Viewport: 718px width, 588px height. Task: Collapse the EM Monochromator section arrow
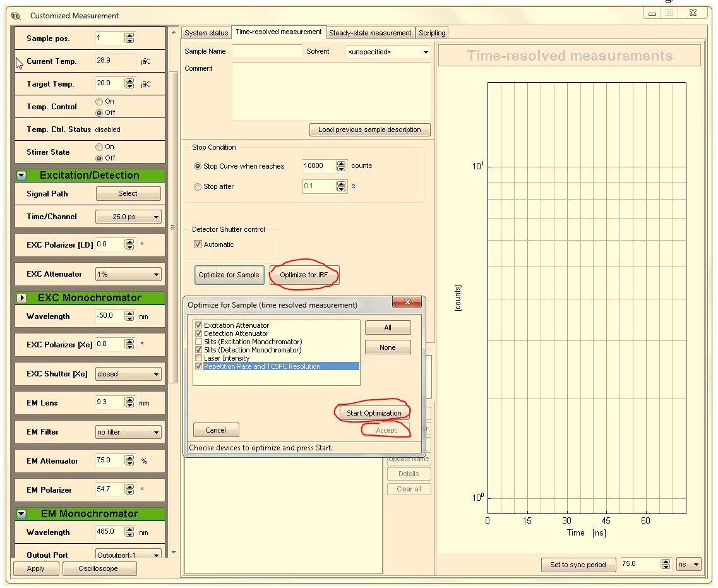[21, 514]
